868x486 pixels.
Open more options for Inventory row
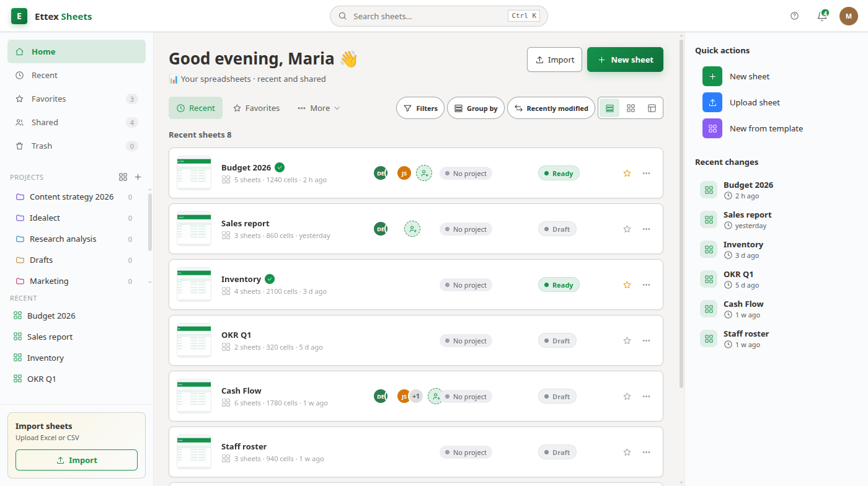[647, 285]
